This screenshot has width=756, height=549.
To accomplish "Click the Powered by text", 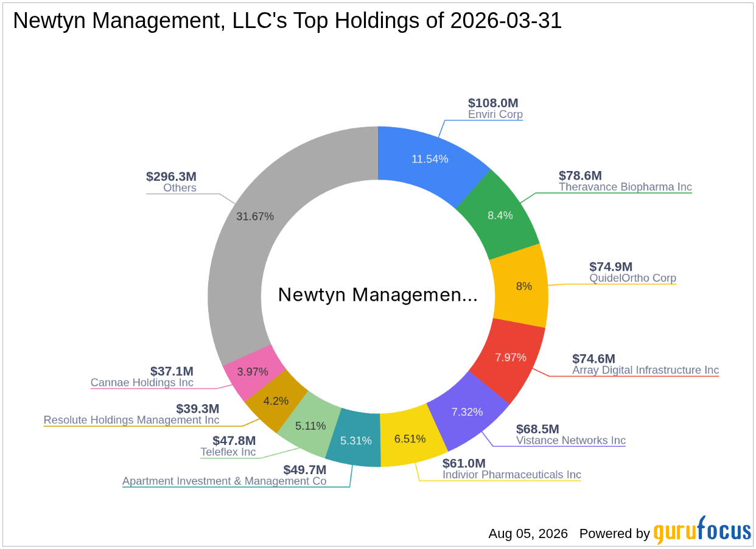I will point(614,534).
